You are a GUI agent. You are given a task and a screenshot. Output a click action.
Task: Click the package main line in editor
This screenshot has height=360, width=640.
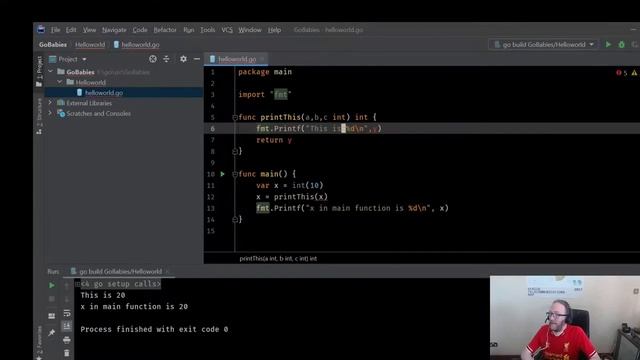(265, 72)
